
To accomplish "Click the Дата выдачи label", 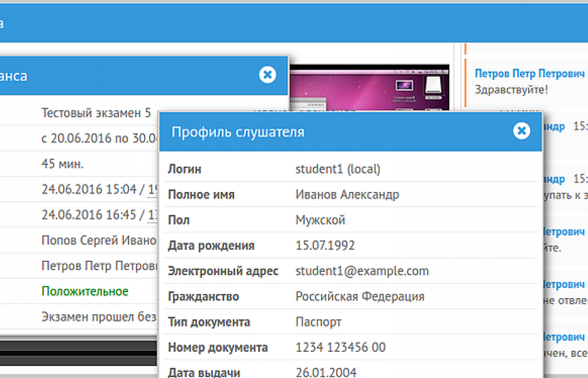I will tap(204, 372).
